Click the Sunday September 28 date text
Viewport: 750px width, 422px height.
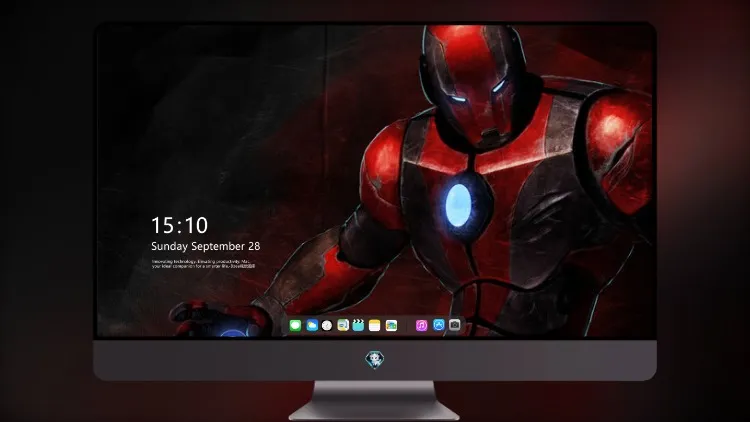[206, 246]
